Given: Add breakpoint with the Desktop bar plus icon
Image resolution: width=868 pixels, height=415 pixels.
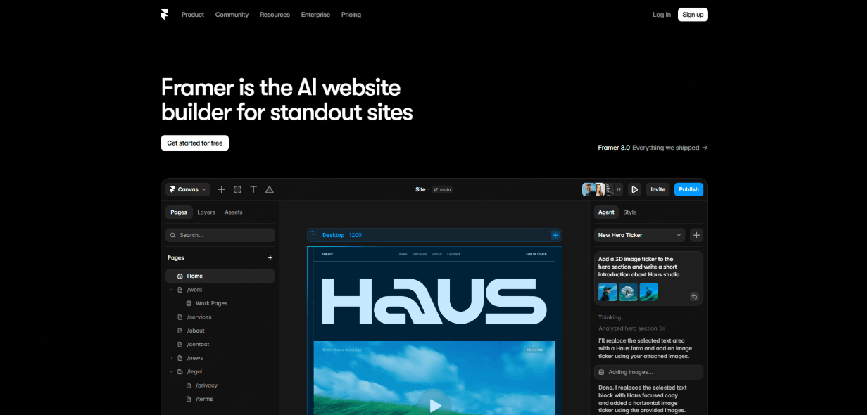Looking at the screenshot, I should [555, 235].
